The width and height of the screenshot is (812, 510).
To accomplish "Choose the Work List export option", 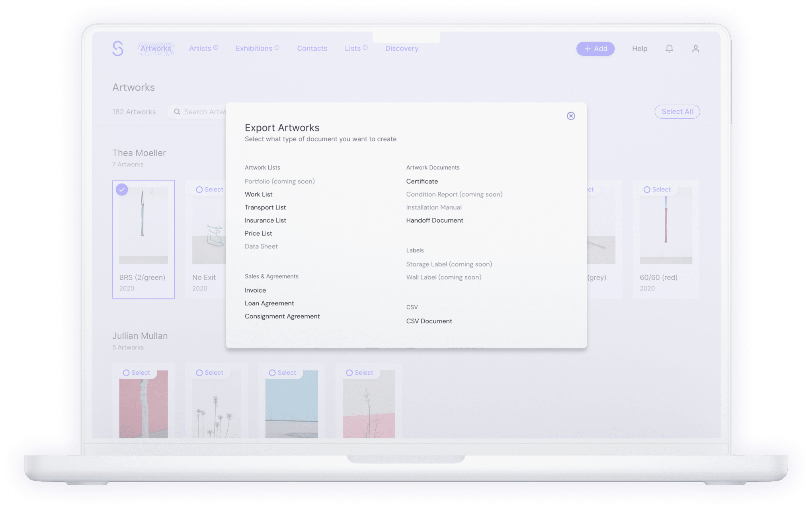I will pyautogui.click(x=258, y=194).
